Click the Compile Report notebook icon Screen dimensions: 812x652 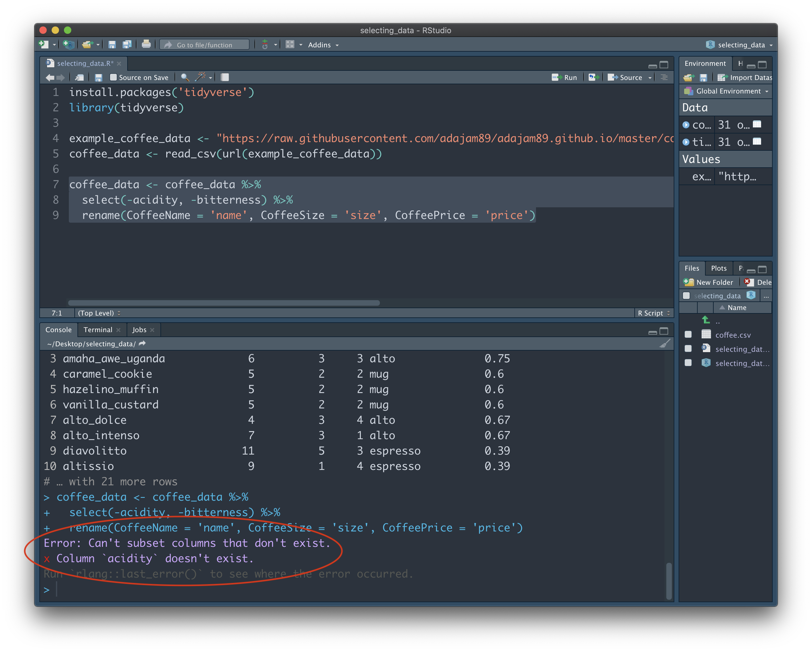coord(225,78)
